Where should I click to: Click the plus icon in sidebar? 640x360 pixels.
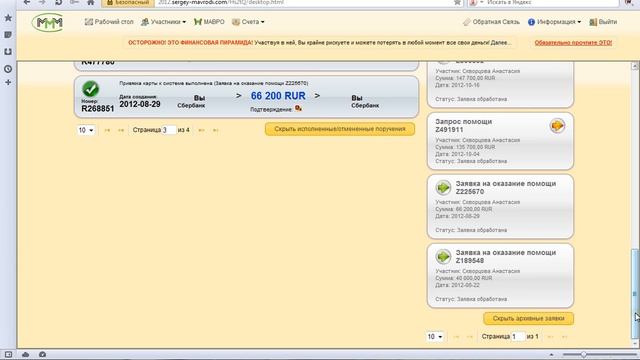coord(8,82)
